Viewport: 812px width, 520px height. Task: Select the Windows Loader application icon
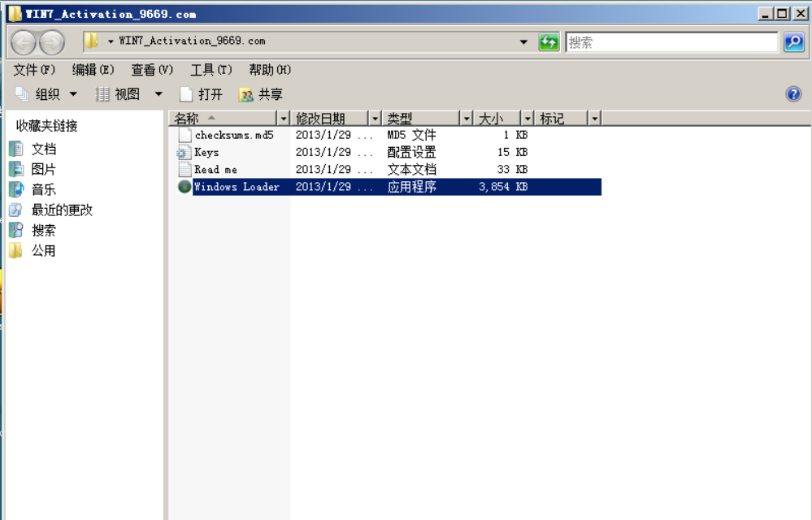coord(185,186)
